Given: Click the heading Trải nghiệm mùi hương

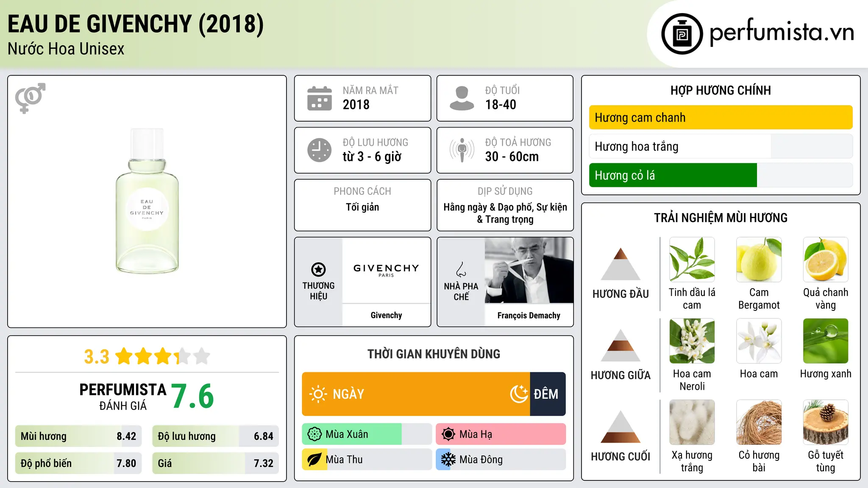Looking at the screenshot, I should click(x=721, y=218).
